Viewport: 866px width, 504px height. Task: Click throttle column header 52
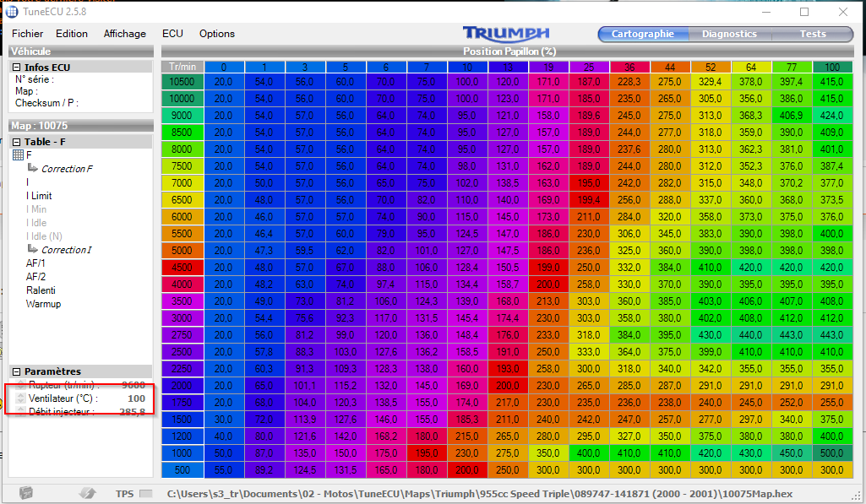[x=711, y=67]
